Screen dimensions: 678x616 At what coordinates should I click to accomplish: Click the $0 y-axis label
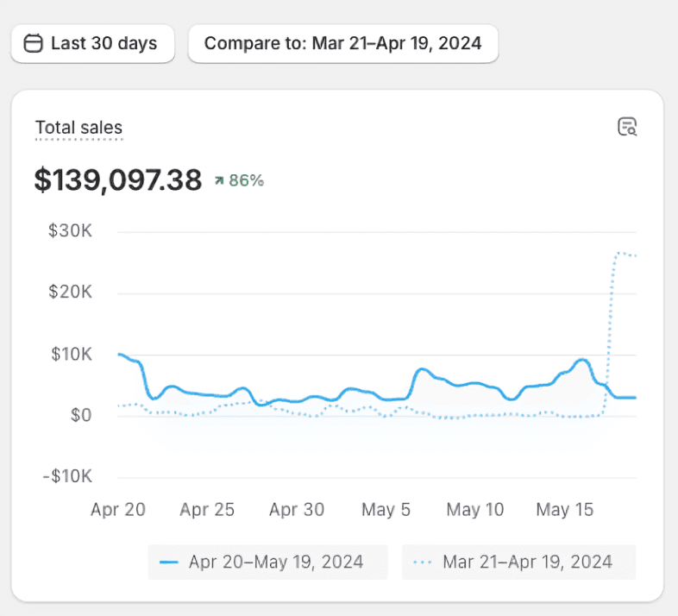pyautogui.click(x=80, y=416)
